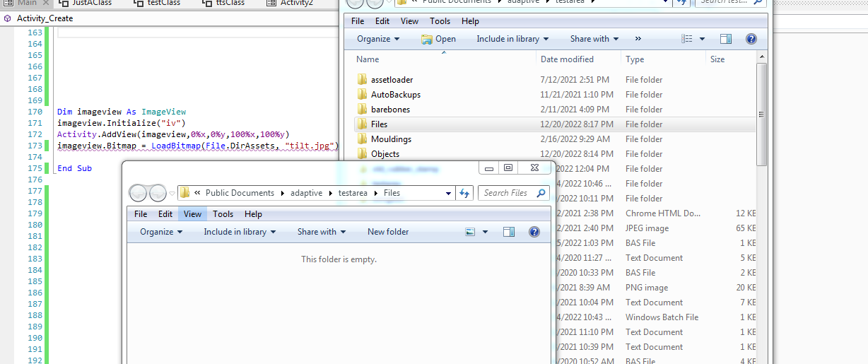Open Include in library in the testarea window
The height and width of the screenshot is (364, 868).
pos(512,39)
